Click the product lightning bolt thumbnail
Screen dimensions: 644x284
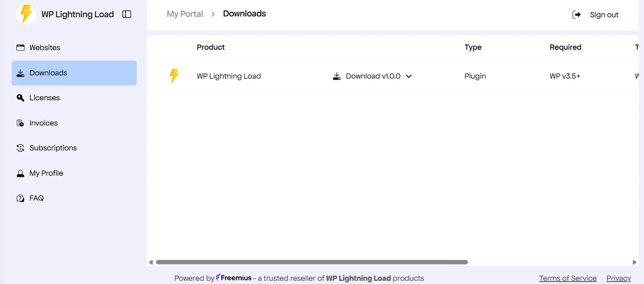(174, 76)
